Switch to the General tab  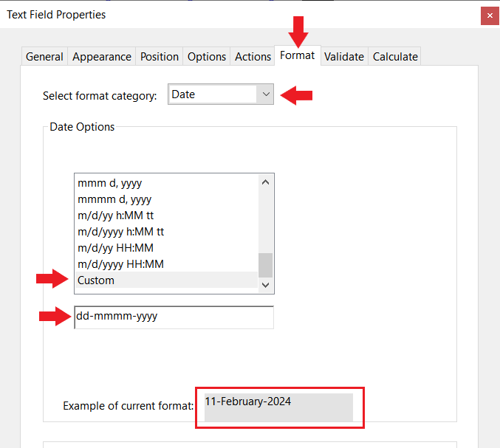tap(44, 57)
